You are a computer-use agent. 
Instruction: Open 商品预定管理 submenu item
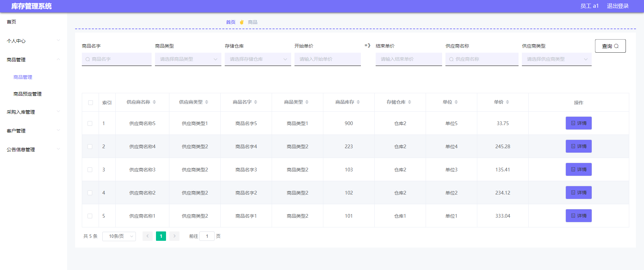[x=28, y=94]
